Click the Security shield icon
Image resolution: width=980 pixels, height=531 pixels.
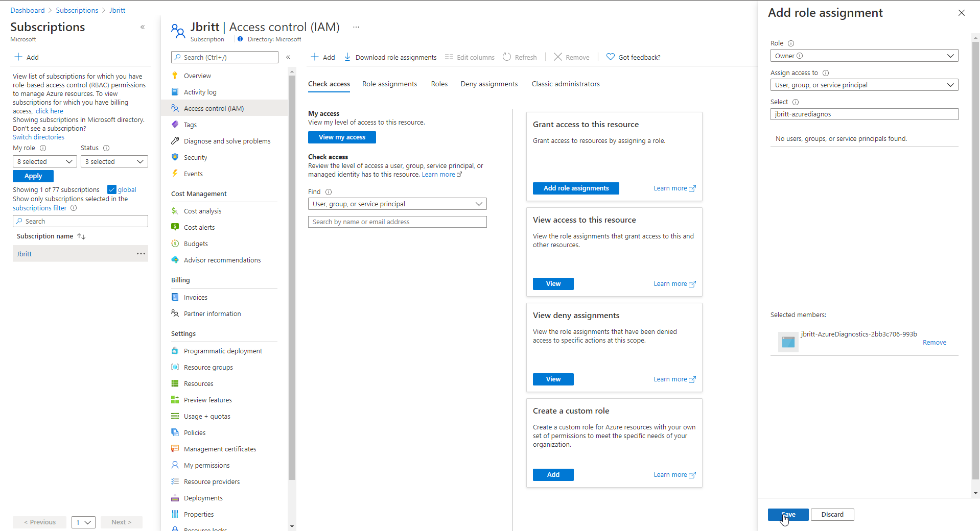[x=175, y=157]
